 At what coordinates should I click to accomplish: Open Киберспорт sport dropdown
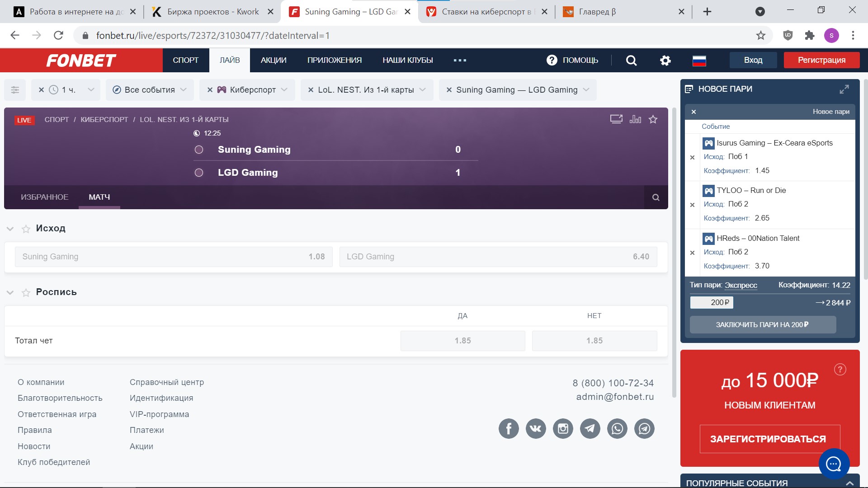tap(284, 89)
